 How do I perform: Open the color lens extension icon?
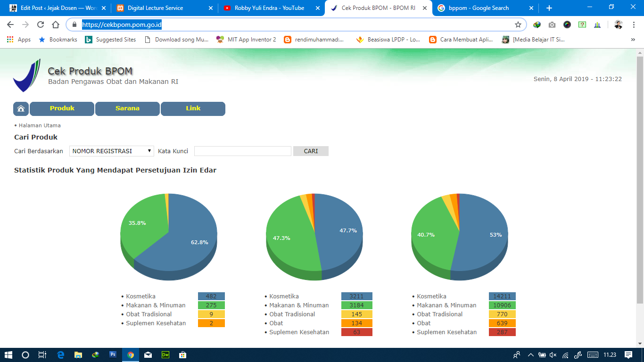tap(567, 25)
